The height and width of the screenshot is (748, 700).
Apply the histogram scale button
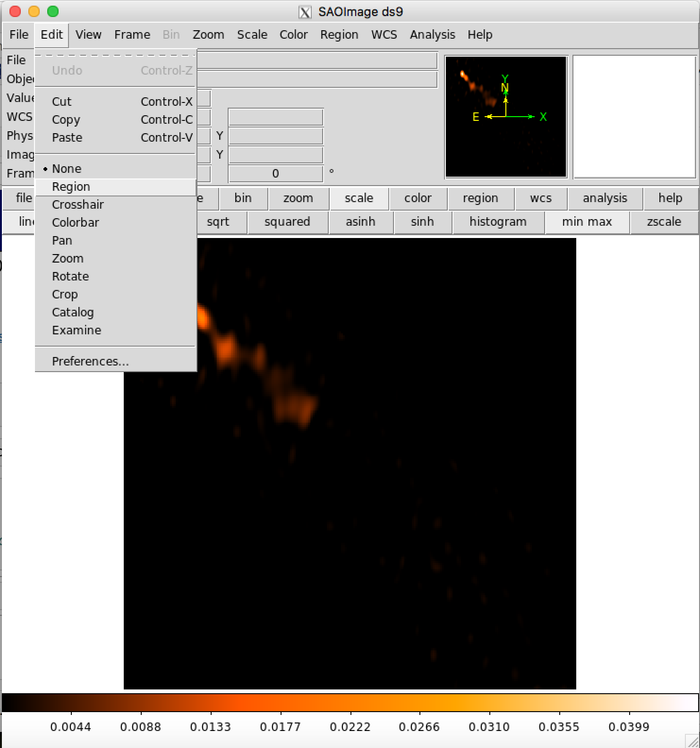tap(498, 222)
